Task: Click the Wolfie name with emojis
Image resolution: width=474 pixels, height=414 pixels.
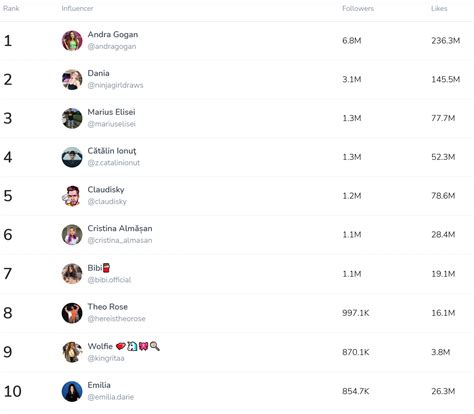Action: pyautogui.click(x=124, y=346)
